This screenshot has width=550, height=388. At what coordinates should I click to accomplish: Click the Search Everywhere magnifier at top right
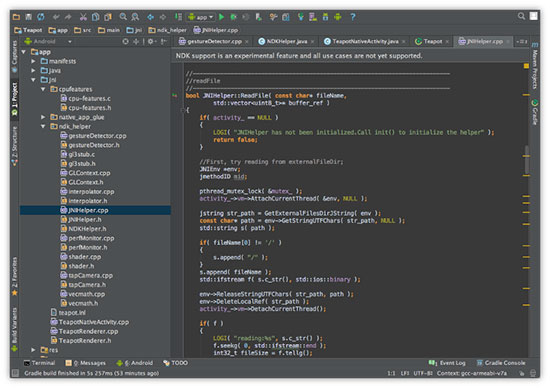521,16
